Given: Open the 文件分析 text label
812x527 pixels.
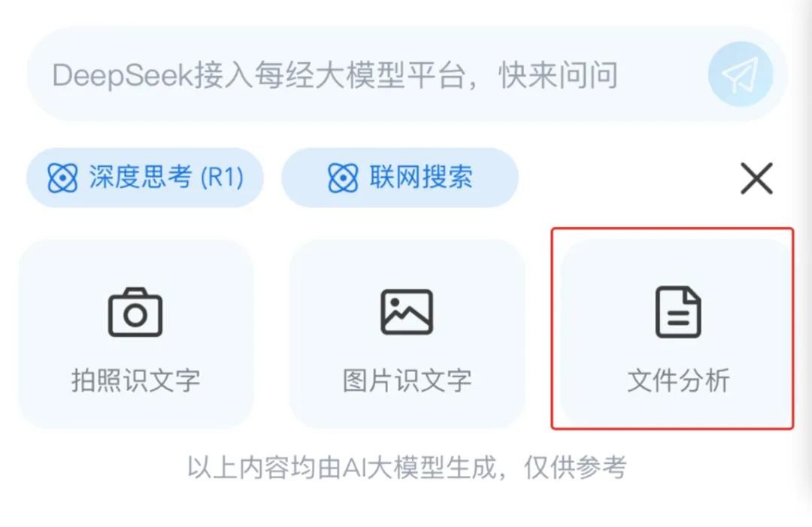Looking at the screenshot, I should tap(678, 380).
